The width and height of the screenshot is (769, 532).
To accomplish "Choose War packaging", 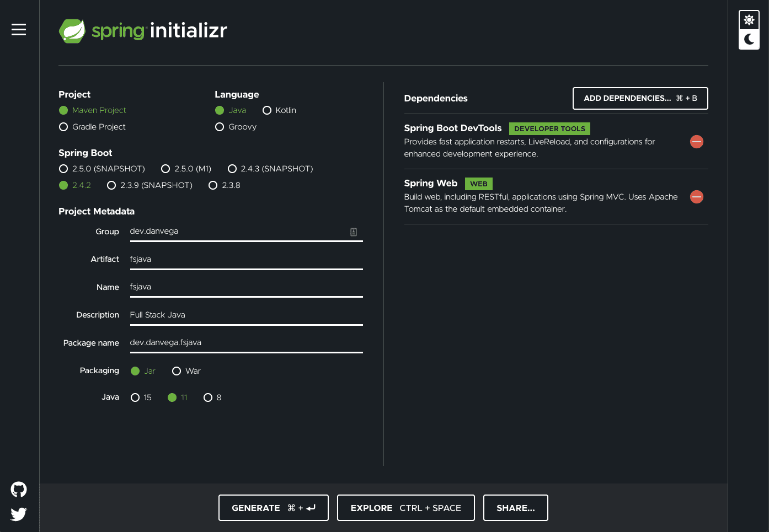I will [x=177, y=371].
